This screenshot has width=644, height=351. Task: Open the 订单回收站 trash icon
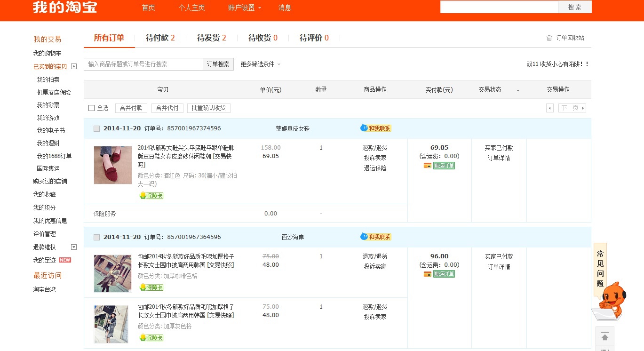point(549,38)
